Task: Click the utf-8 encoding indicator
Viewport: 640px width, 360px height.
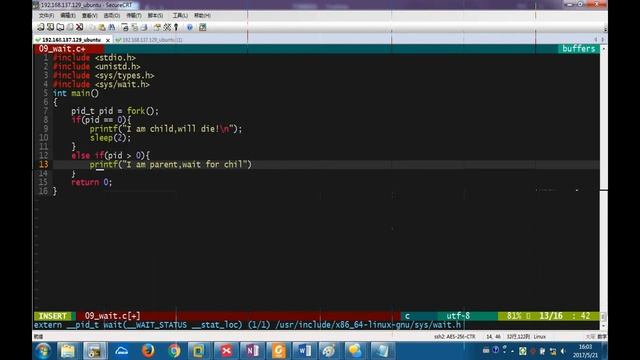Action: [x=458, y=316]
